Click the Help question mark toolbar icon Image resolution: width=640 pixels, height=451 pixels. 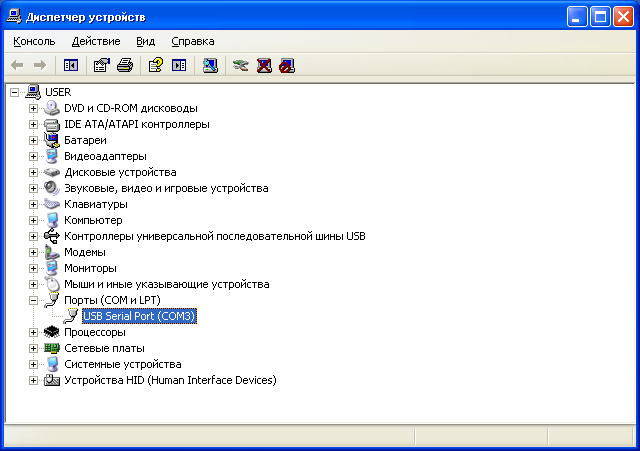click(x=156, y=65)
